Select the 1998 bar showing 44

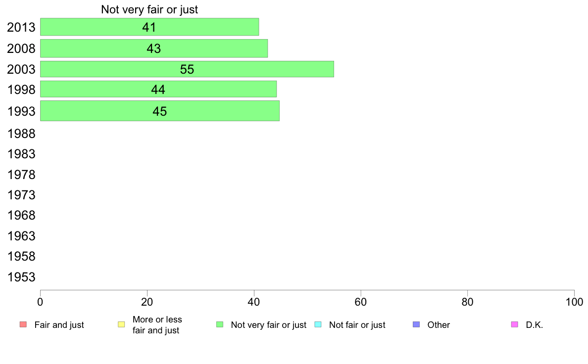pos(158,89)
